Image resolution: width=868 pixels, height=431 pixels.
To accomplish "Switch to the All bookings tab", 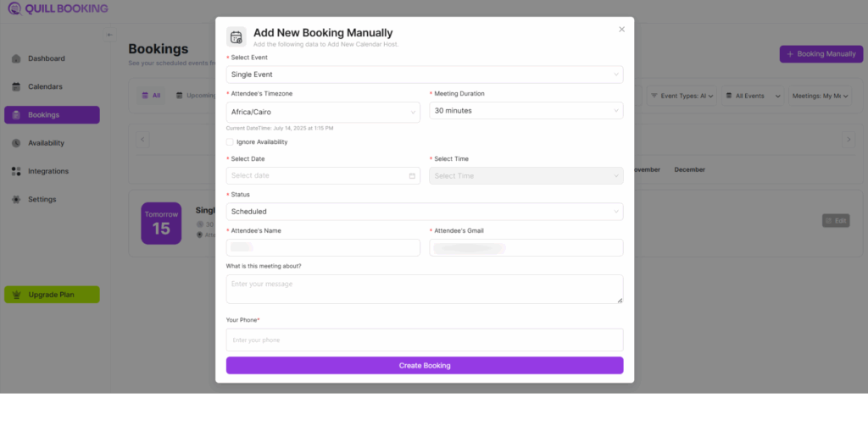I will tap(152, 96).
